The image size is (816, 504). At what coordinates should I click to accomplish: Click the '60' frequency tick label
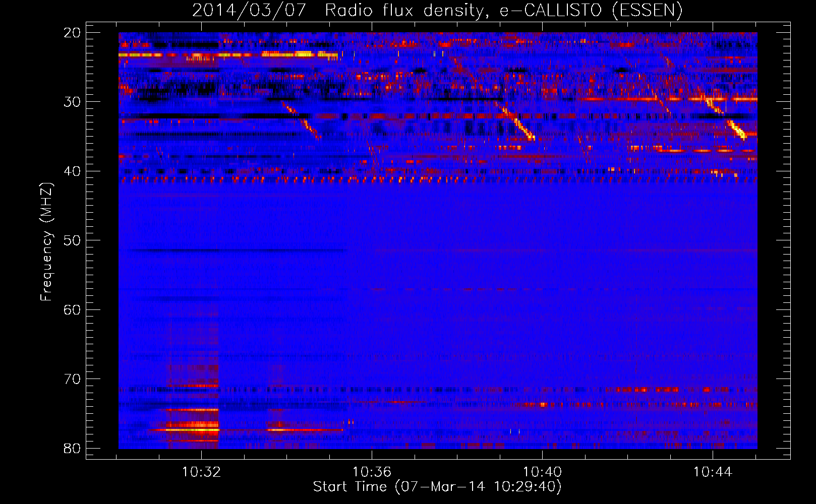[72, 309]
